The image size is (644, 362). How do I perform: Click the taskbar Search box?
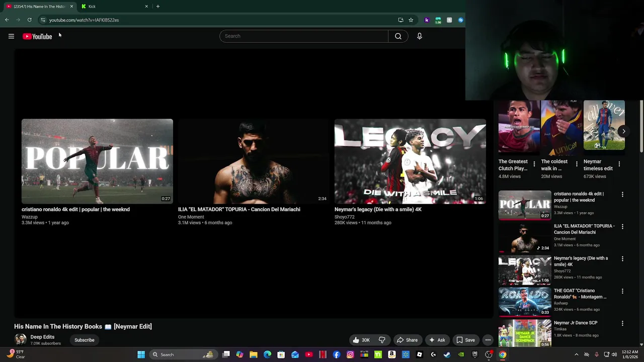pyautogui.click(x=183, y=354)
